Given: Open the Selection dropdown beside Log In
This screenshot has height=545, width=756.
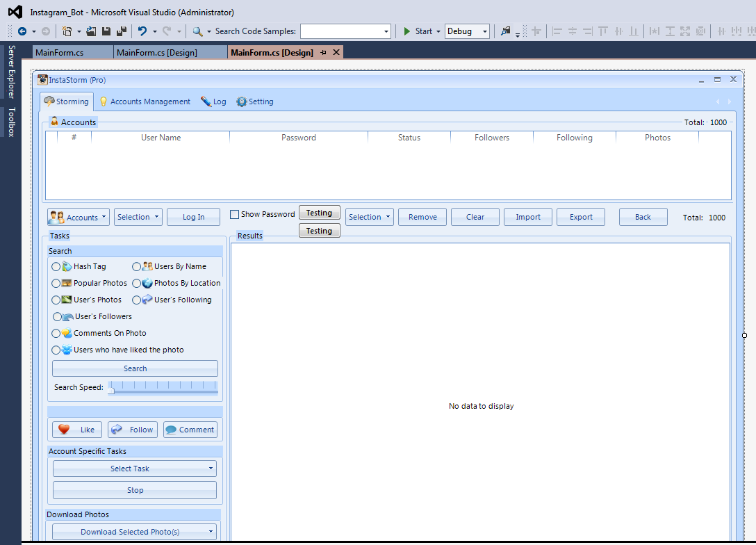Looking at the screenshot, I should point(138,217).
